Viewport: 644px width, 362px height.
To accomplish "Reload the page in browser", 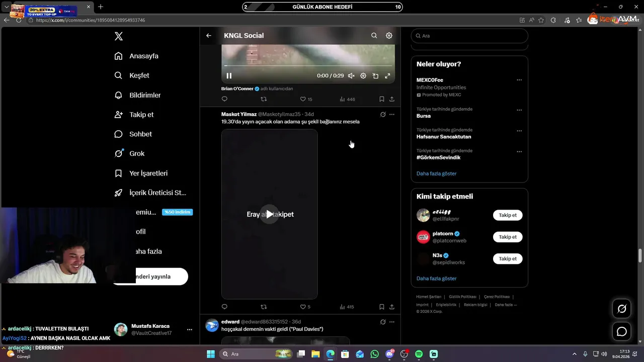I will pos(19,20).
